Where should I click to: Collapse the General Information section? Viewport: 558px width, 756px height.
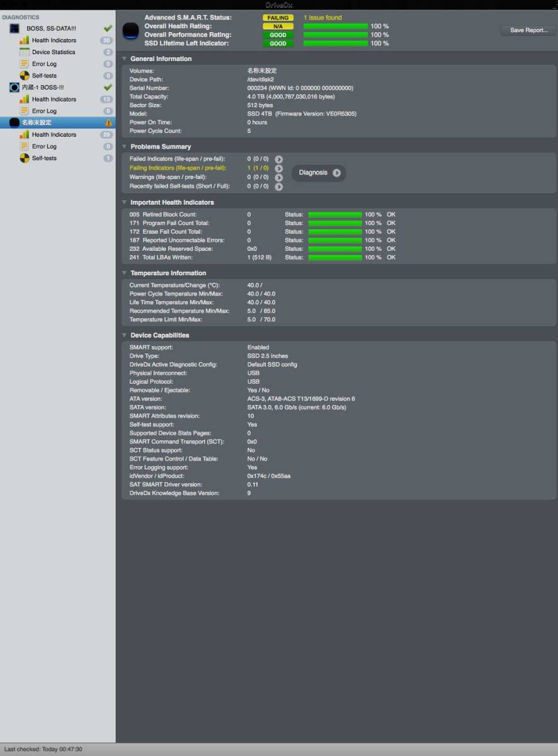(125, 59)
